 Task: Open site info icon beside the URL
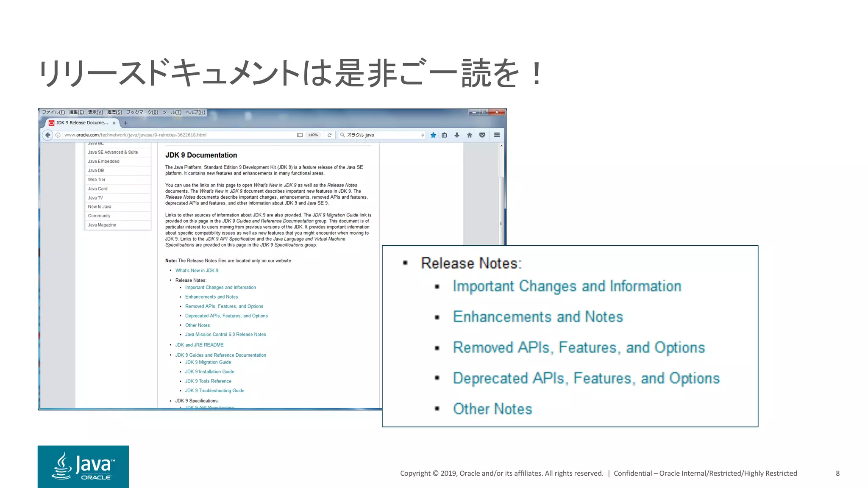[58, 135]
